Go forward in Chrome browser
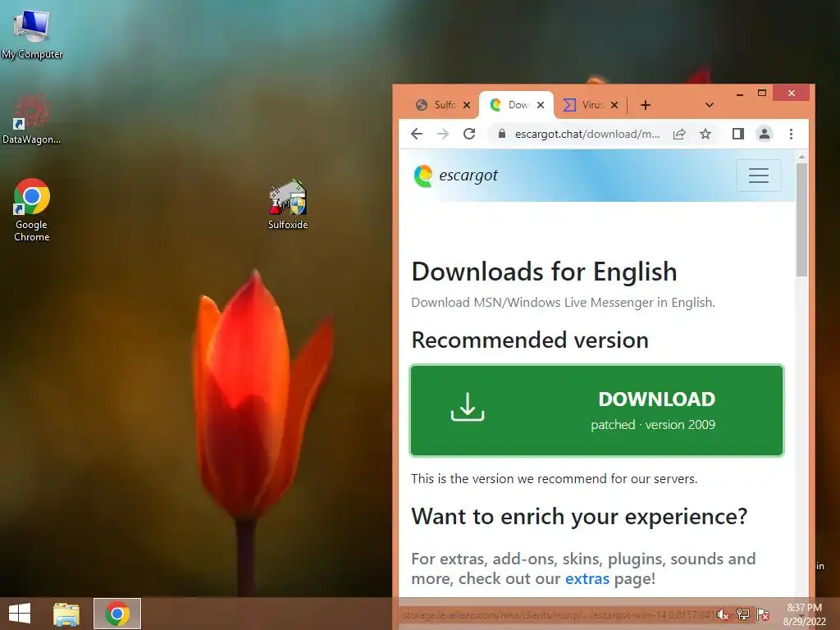The width and height of the screenshot is (840, 630). pos(443,134)
